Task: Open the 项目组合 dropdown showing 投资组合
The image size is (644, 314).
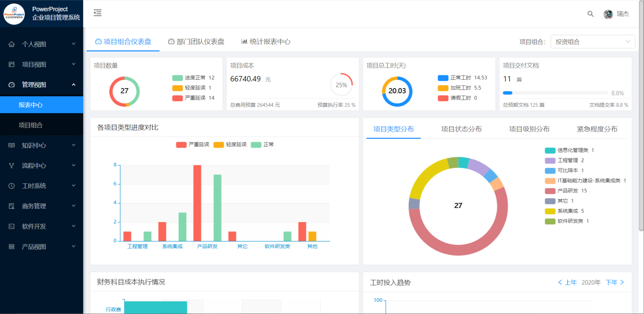Action: [593, 42]
